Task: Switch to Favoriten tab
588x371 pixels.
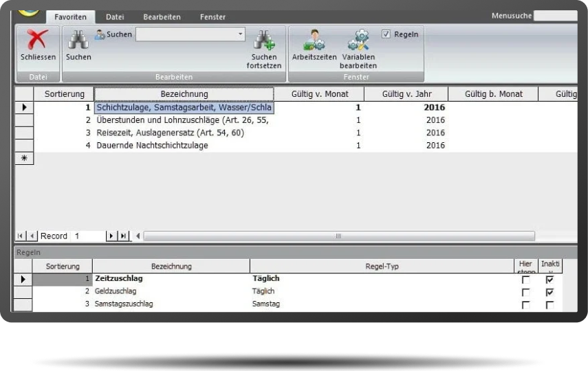Action: [x=70, y=17]
